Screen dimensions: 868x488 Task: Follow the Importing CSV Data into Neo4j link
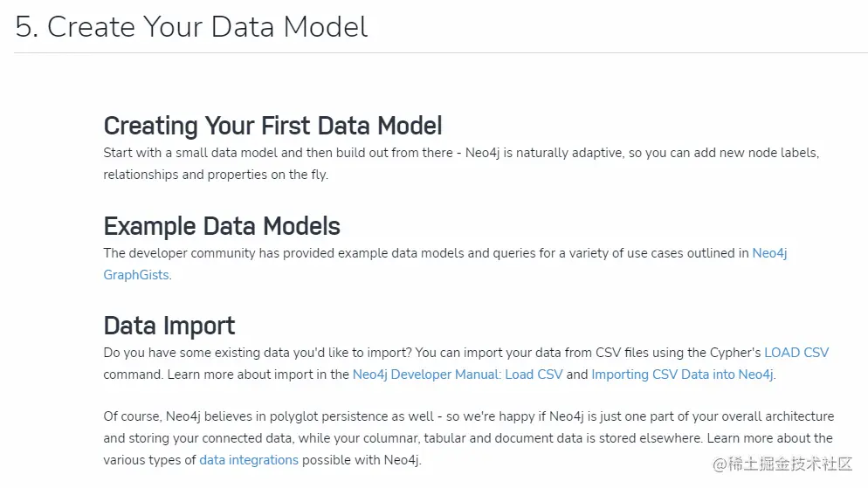pos(682,375)
